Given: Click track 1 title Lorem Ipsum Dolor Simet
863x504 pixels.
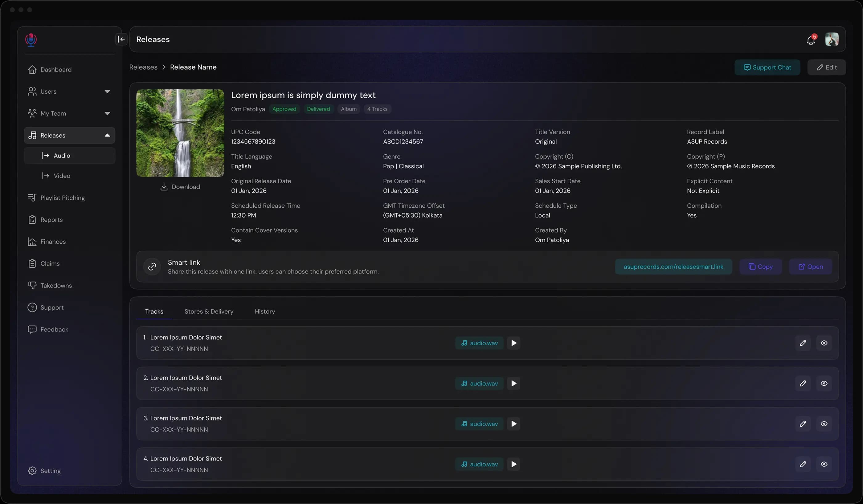Looking at the screenshot, I should [186, 337].
